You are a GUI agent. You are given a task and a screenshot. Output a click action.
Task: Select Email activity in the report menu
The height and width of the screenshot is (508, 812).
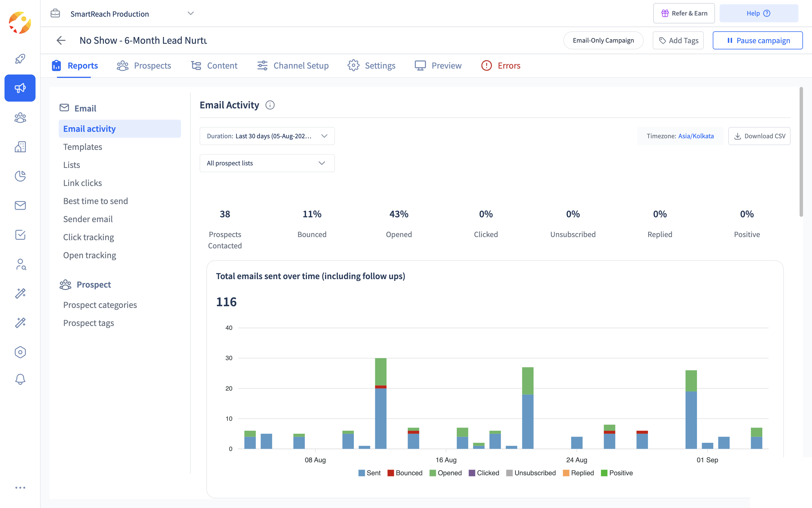click(120, 129)
